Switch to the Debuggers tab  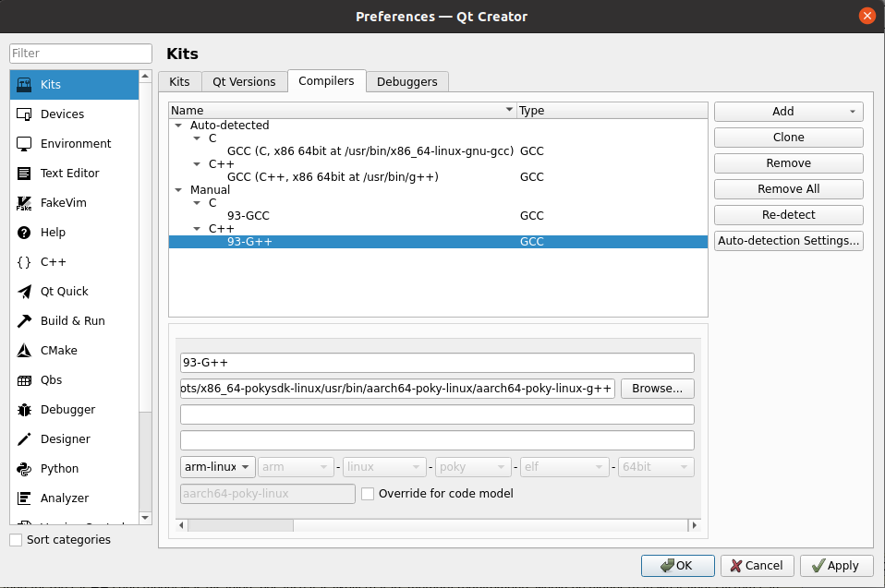pos(407,82)
